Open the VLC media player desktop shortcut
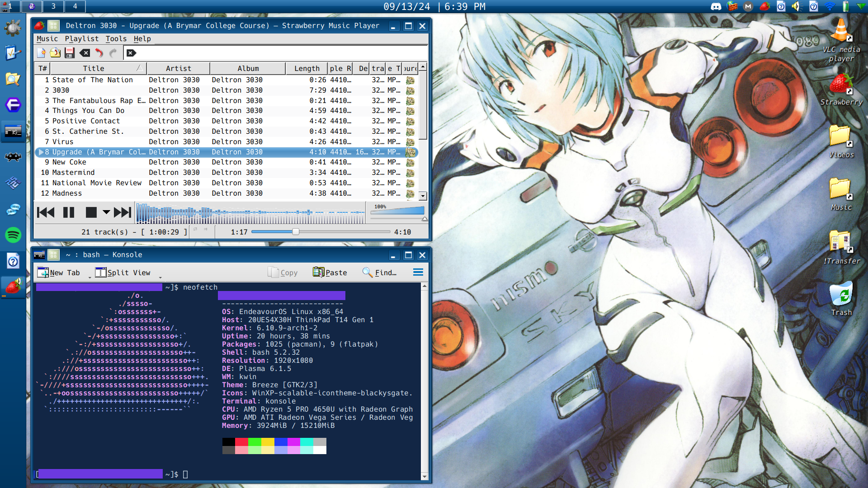 click(x=841, y=41)
